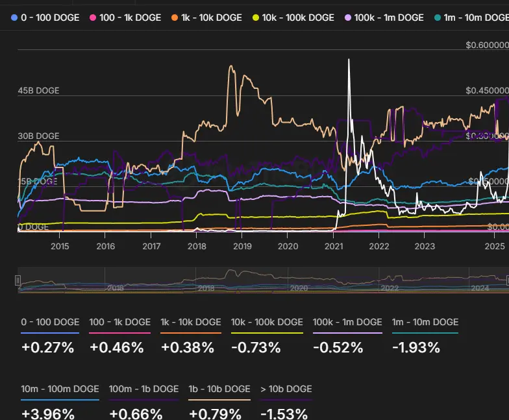This screenshot has width=509, height=420.
Task: Click the right handle of the range navigator
Action: [x=507, y=280]
